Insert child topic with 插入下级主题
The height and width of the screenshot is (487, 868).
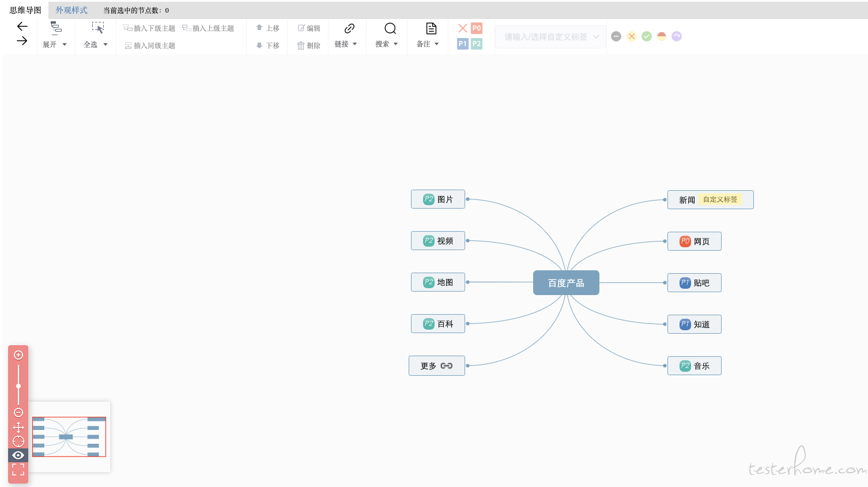coord(149,28)
